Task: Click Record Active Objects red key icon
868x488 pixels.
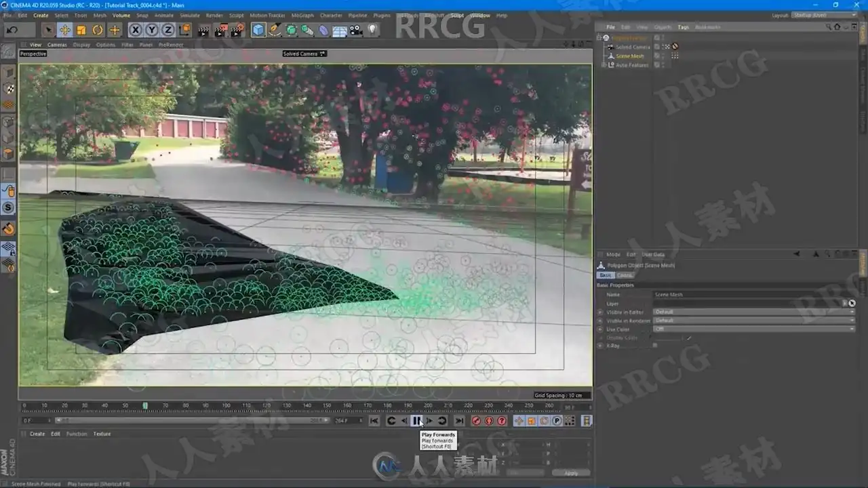Action: [476, 421]
